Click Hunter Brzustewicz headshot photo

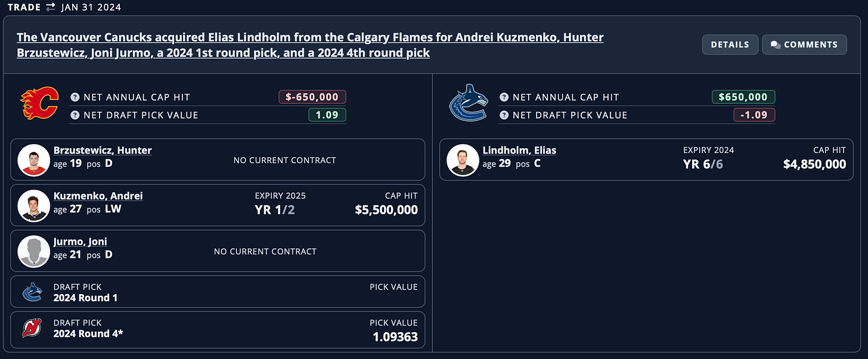click(33, 160)
